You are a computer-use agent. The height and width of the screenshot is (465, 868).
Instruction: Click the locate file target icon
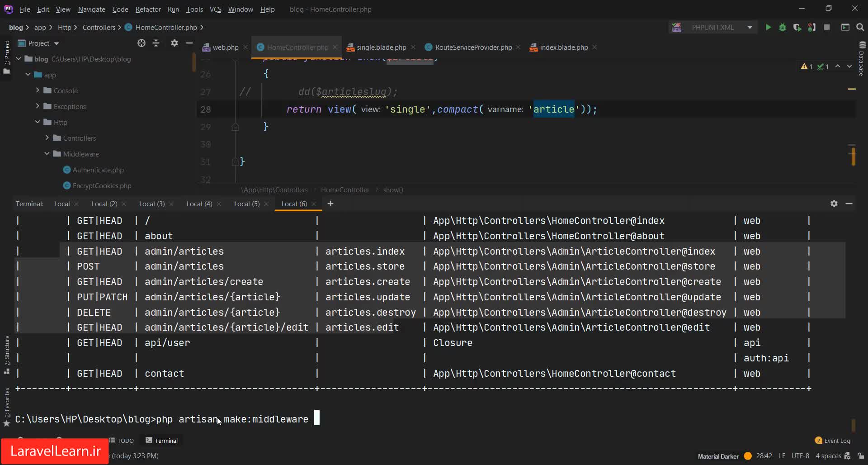[142, 43]
